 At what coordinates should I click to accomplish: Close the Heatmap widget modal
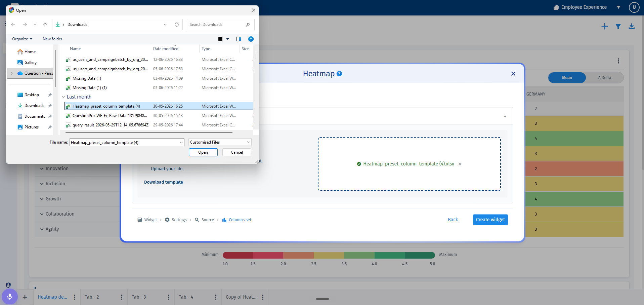[x=513, y=74]
